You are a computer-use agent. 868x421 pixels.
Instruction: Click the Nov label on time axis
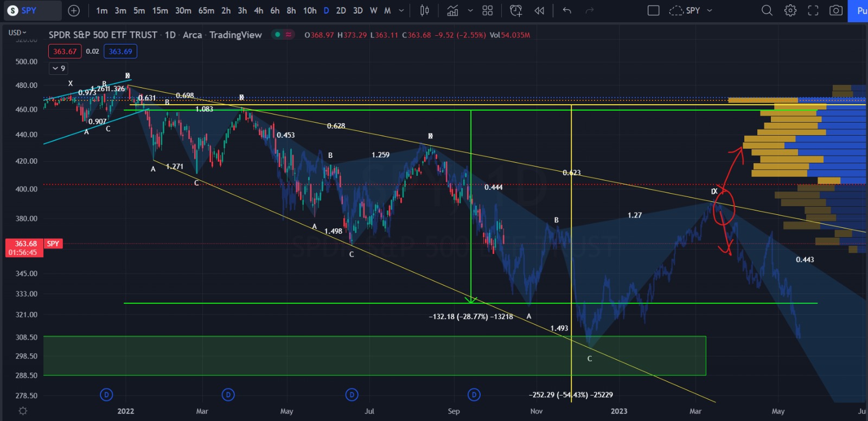pos(536,411)
